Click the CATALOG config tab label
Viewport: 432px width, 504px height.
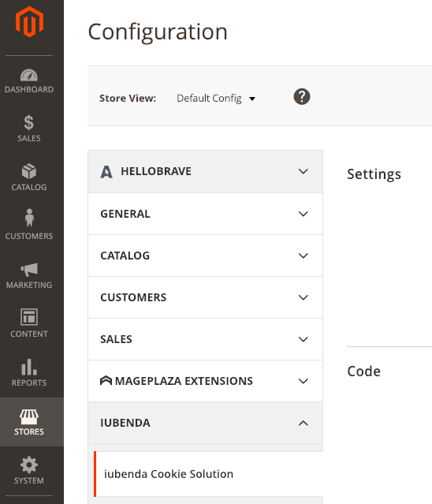click(125, 256)
